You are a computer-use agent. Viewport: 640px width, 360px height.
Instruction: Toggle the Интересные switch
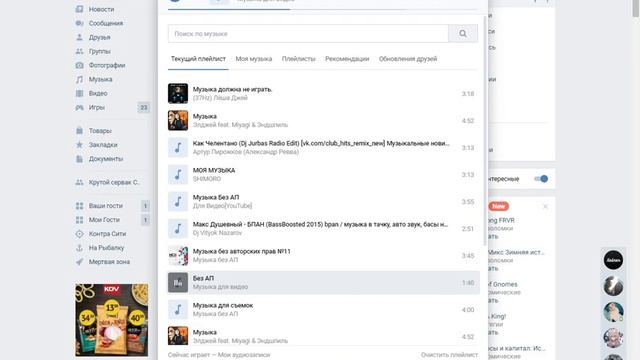coord(541,179)
